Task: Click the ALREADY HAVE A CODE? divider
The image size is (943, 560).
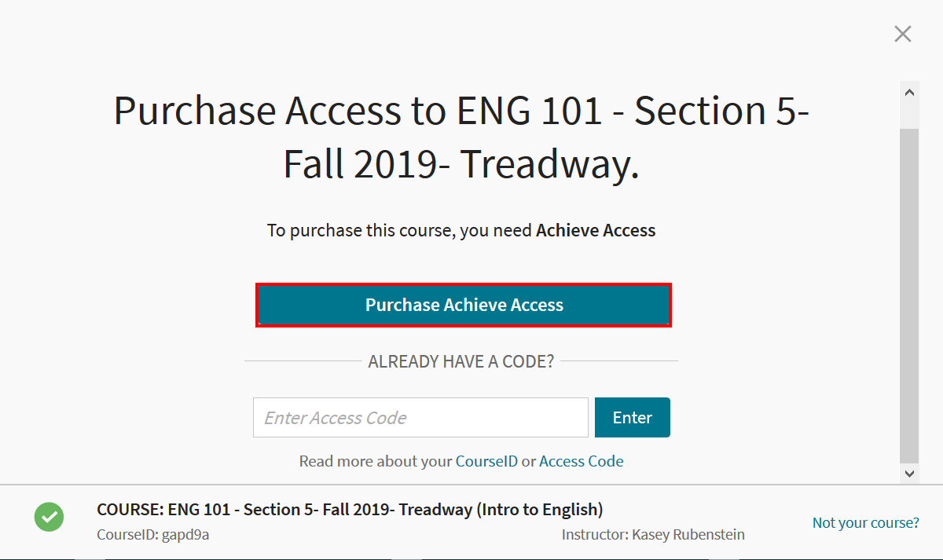Action: 461,361
